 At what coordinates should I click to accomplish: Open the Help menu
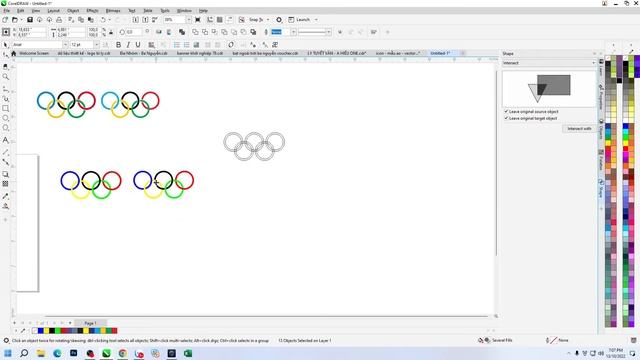203,11
